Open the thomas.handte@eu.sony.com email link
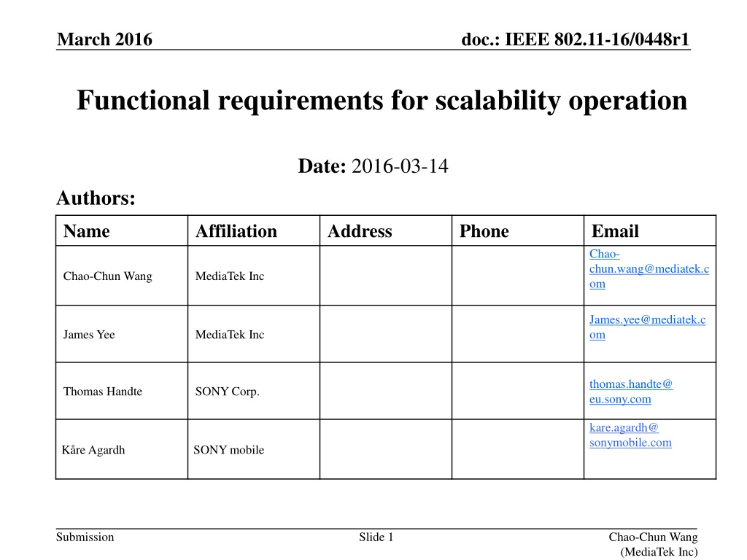The height and width of the screenshot is (560, 747). tap(631, 392)
